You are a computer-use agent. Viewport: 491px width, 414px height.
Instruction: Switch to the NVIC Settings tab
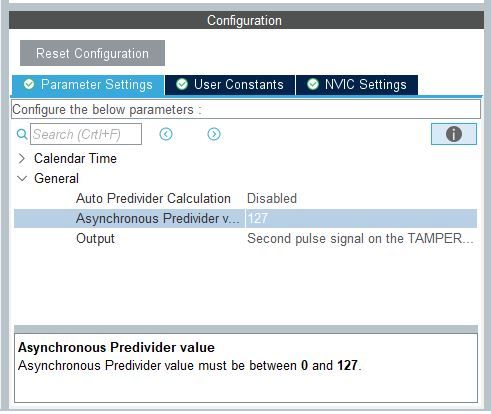pyautogui.click(x=357, y=85)
